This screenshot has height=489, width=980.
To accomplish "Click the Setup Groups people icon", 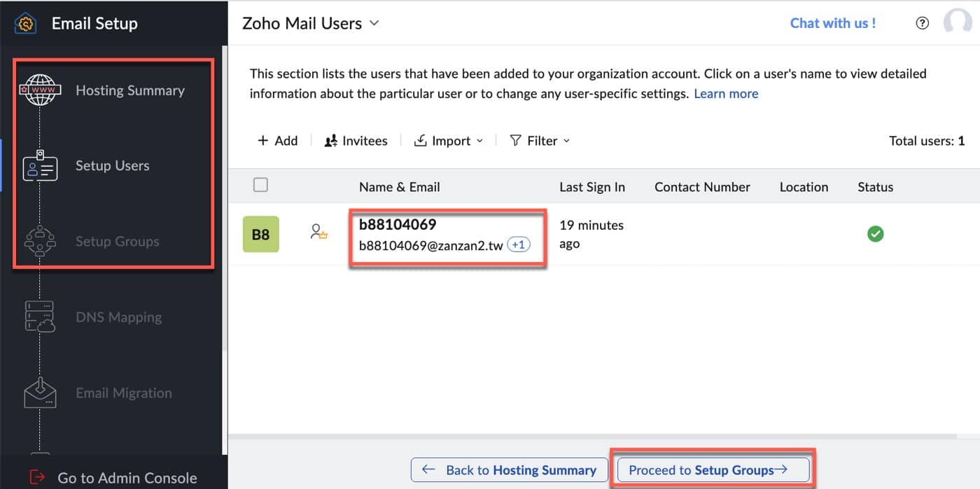I will [40, 241].
